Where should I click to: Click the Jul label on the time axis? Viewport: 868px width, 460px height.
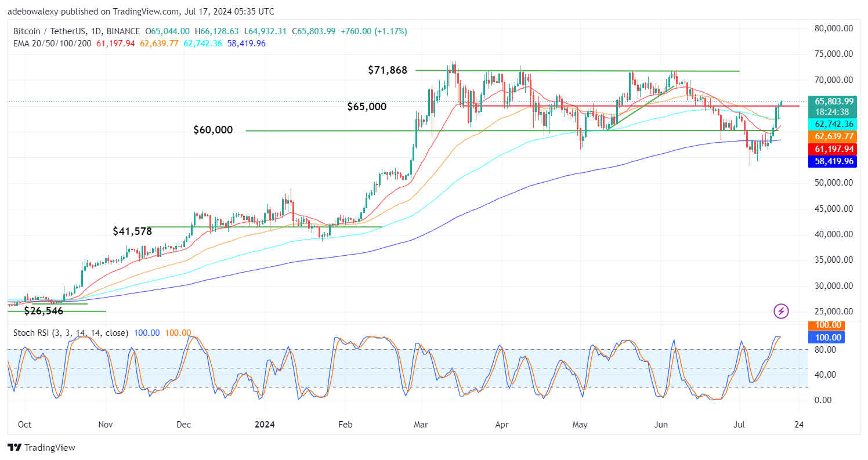pos(739,424)
